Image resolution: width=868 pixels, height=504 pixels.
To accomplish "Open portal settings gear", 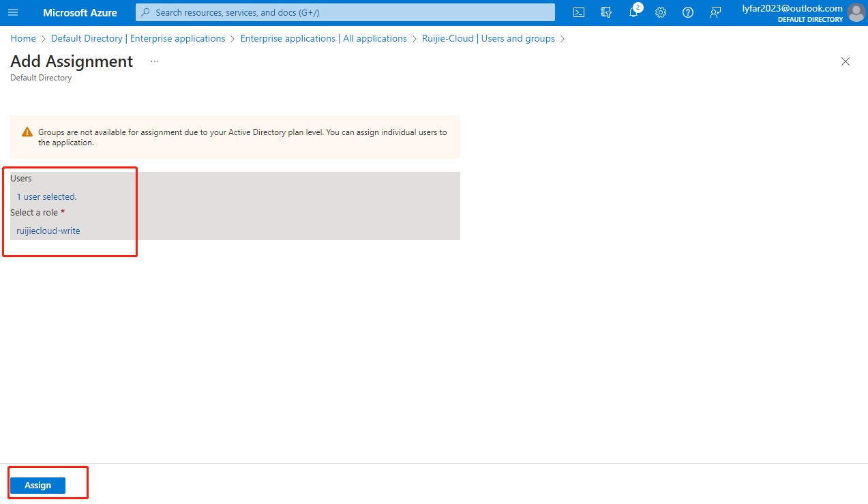I will (660, 12).
